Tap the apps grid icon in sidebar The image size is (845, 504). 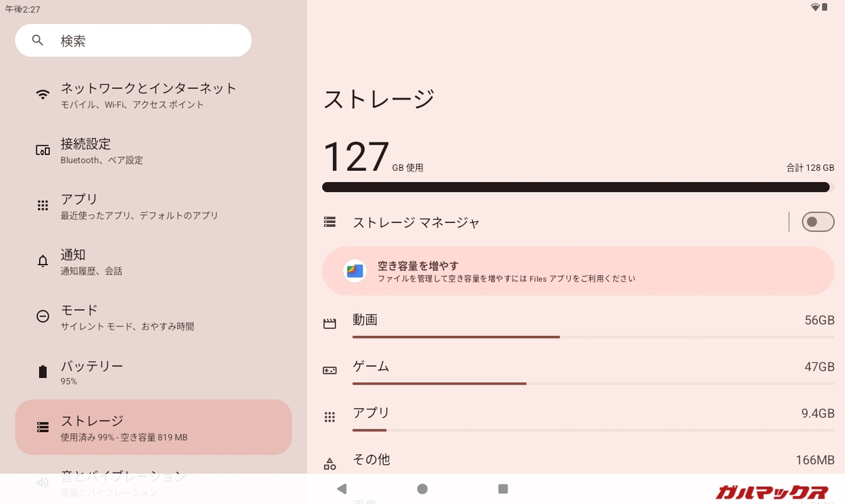[43, 206]
